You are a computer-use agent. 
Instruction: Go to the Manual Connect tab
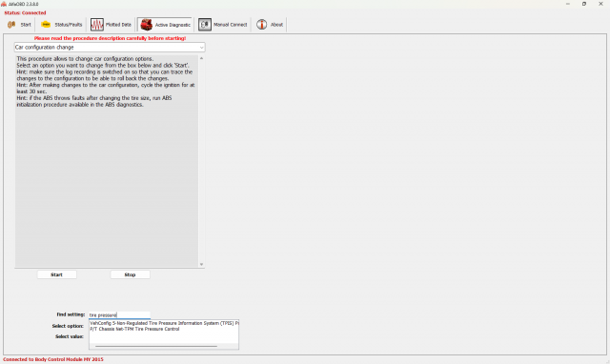tap(223, 25)
